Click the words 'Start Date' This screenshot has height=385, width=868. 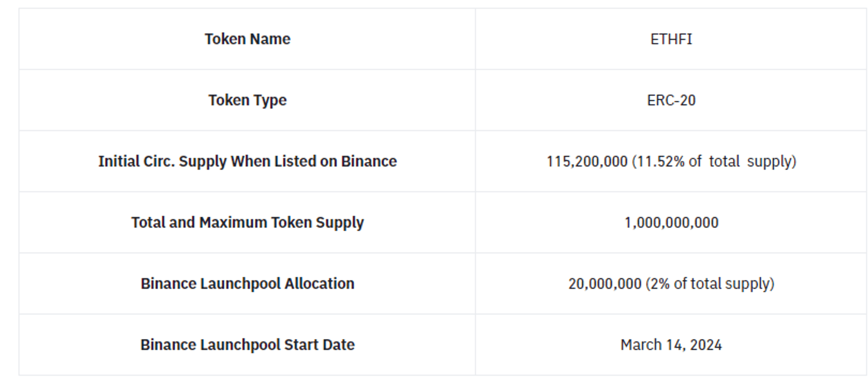[x=320, y=345]
